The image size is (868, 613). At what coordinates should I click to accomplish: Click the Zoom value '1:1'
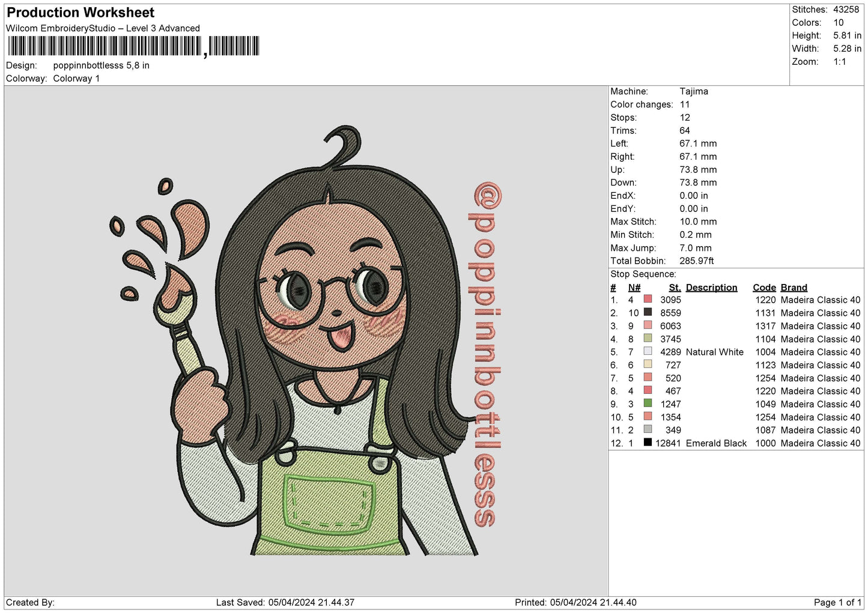(x=839, y=62)
